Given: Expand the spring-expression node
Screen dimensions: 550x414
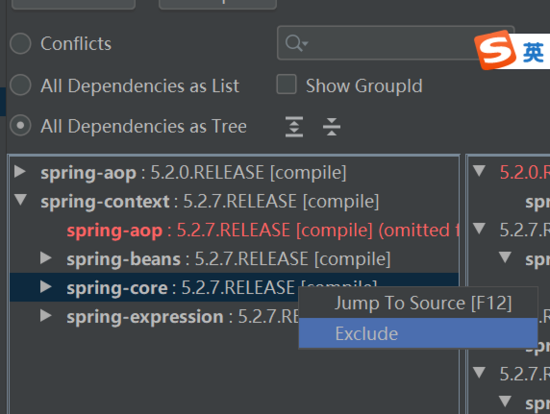Looking at the screenshot, I should [x=46, y=315].
